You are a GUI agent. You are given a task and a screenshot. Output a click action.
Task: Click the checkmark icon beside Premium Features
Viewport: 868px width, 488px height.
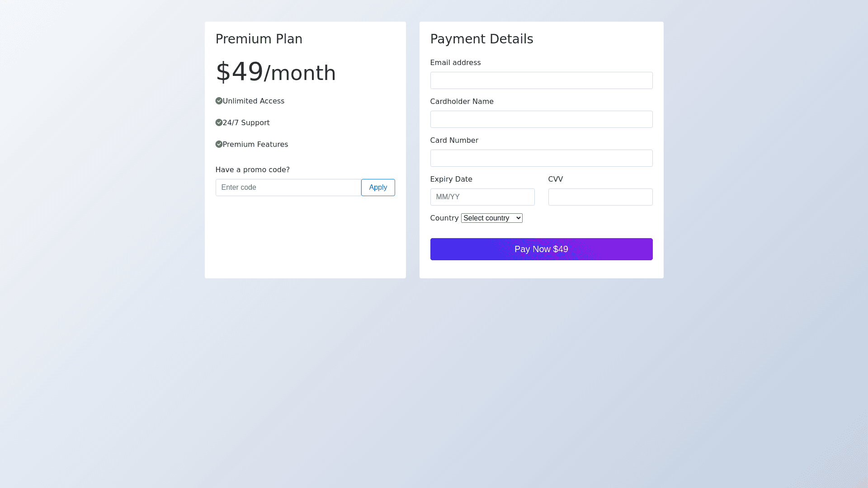point(219,144)
